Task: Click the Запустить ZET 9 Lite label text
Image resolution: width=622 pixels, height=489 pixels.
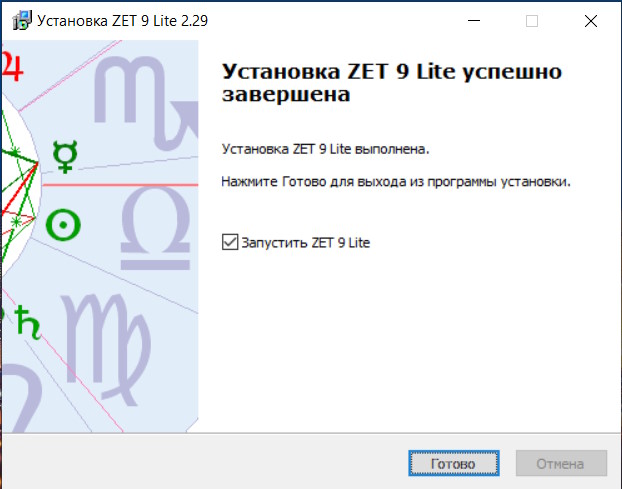Action: pyautogui.click(x=305, y=242)
